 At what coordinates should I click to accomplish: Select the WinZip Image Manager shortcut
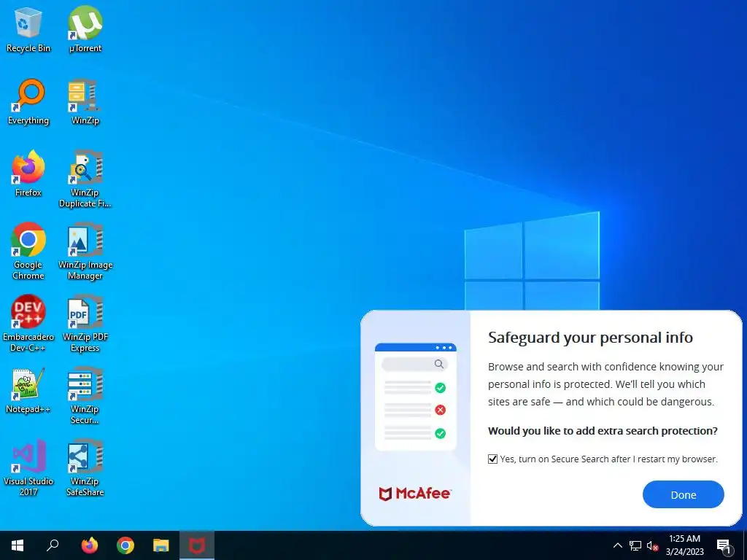point(85,251)
